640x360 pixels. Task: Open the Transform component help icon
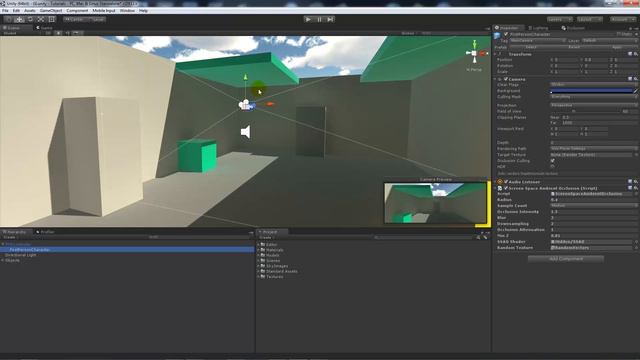(630, 54)
